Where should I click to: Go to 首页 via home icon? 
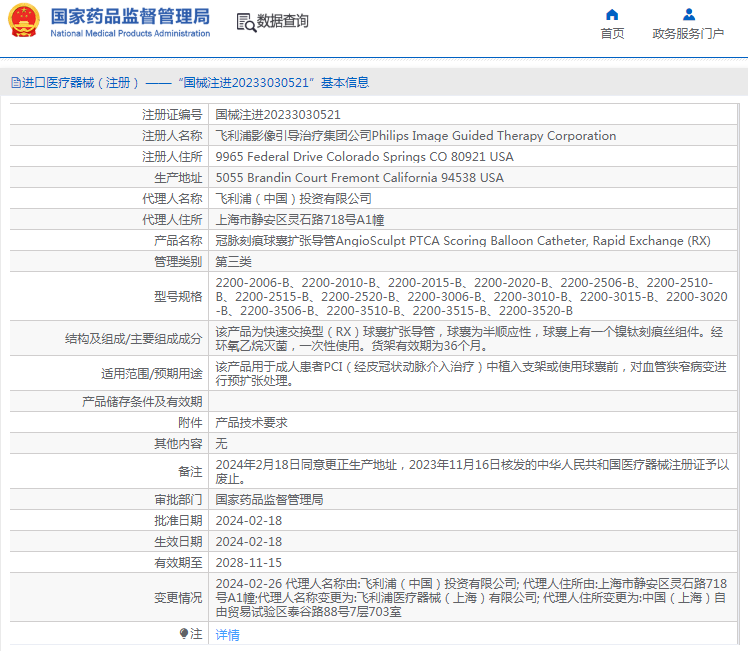pyautogui.click(x=612, y=15)
